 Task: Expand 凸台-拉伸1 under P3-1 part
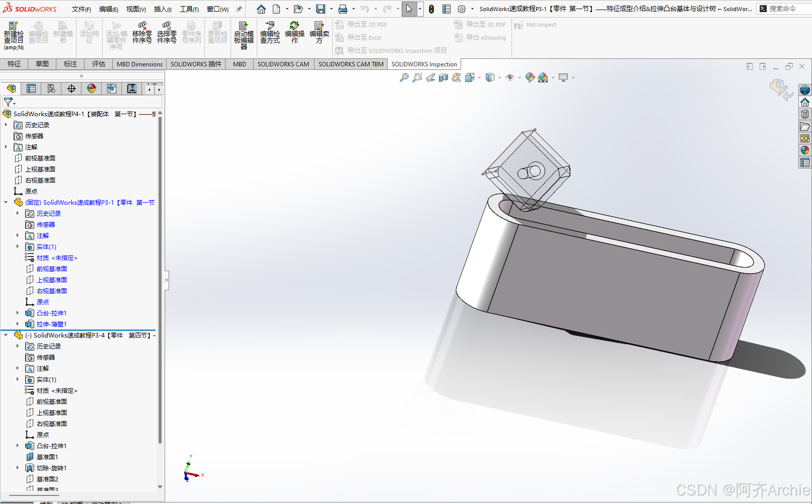click(x=18, y=313)
